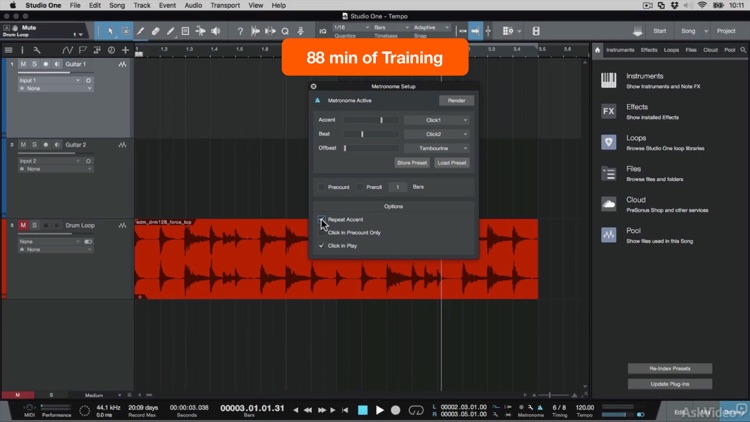This screenshot has width=750, height=422.
Task: Adjust the Beat volume slider
Action: 371,134
